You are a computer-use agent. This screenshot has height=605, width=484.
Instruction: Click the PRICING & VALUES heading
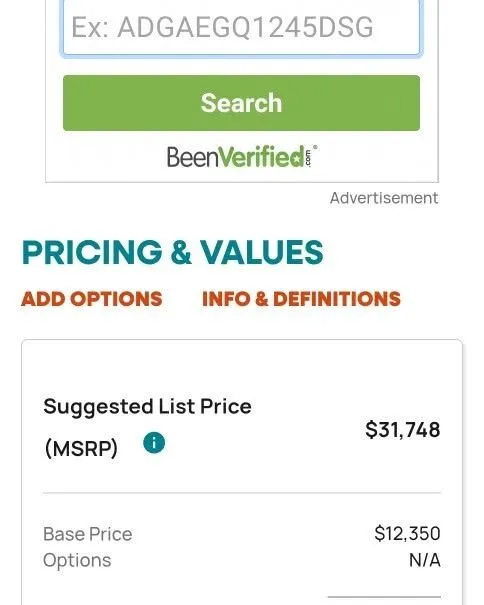coord(173,252)
